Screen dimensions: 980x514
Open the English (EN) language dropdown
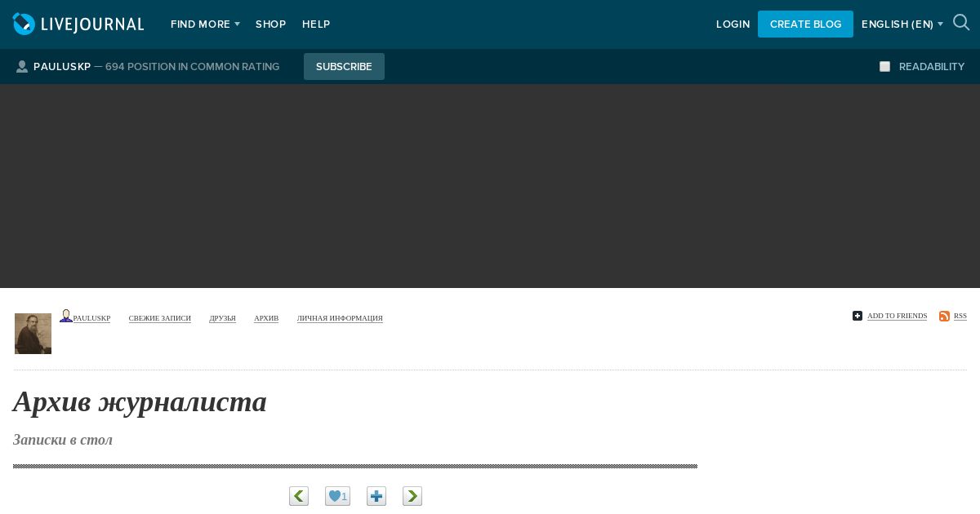pos(902,24)
